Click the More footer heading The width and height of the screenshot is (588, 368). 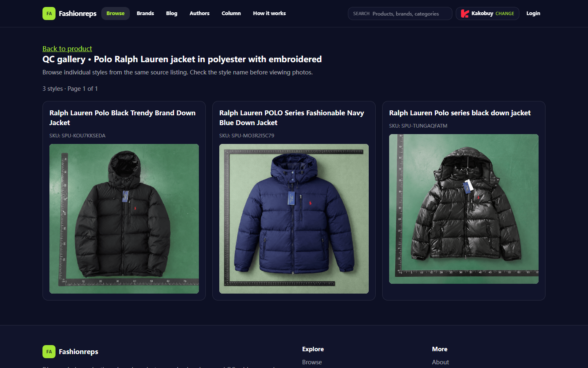tap(440, 349)
